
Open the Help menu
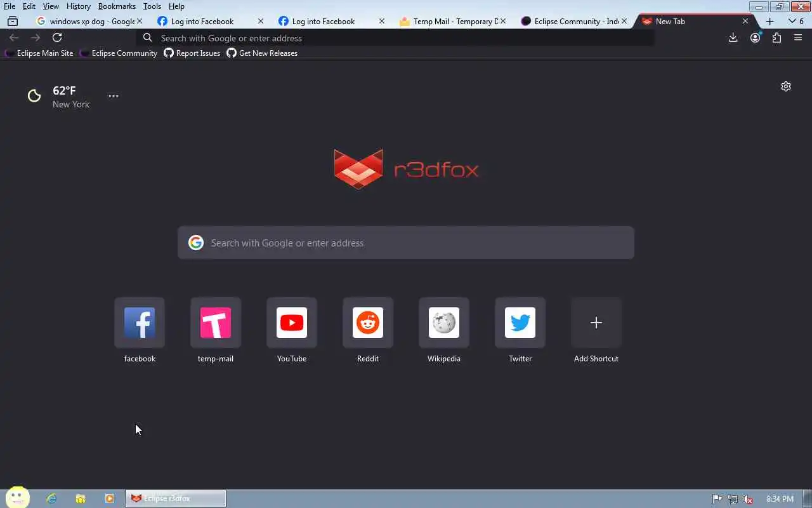176,6
